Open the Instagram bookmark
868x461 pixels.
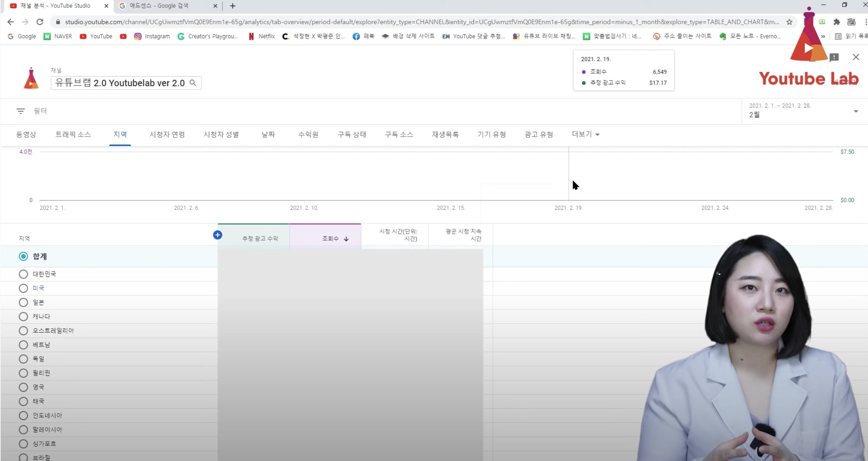click(x=152, y=36)
